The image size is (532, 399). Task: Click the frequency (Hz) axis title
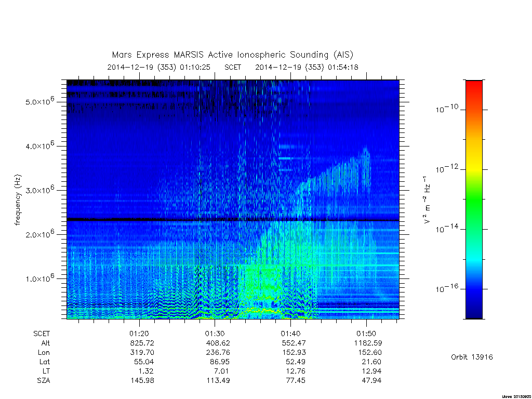(18, 200)
